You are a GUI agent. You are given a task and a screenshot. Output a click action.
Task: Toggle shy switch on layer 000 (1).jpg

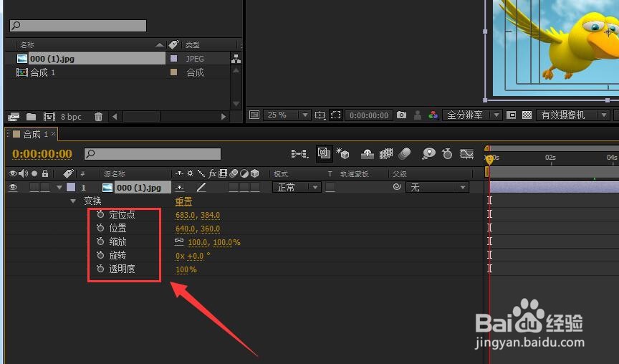click(180, 187)
